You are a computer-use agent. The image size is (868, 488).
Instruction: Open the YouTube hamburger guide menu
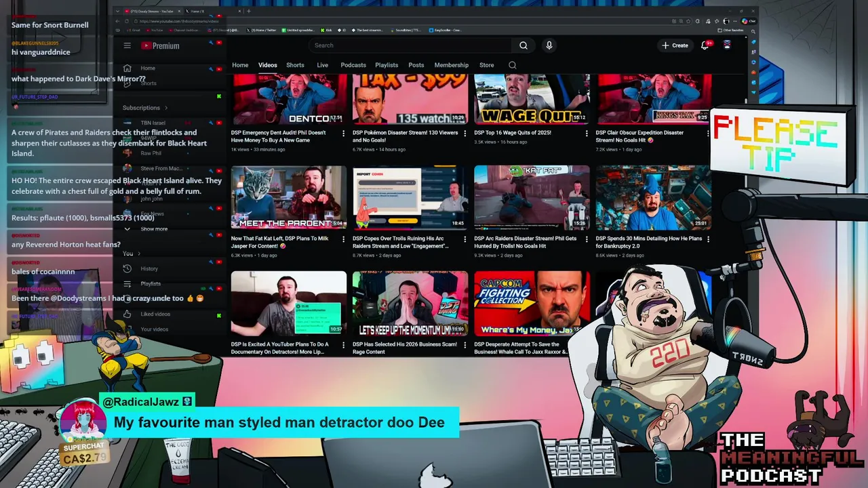point(127,45)
